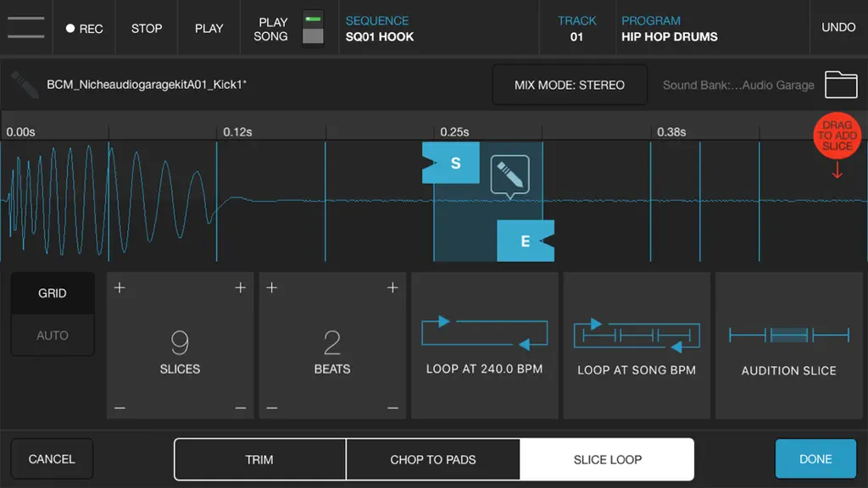The height and width of the screenshot is (488, 868).
Task: Click the sample name pencil icon
Action: [x=25, y=85]
